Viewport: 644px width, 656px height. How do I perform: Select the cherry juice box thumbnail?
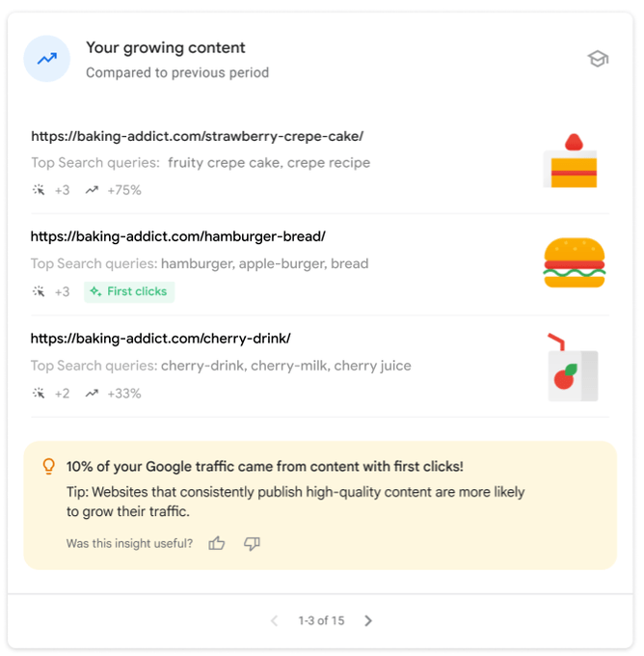point(573,368)
